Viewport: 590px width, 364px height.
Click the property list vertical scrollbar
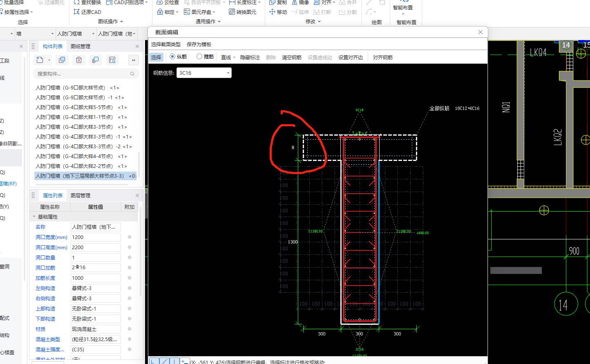click(141, 251)
